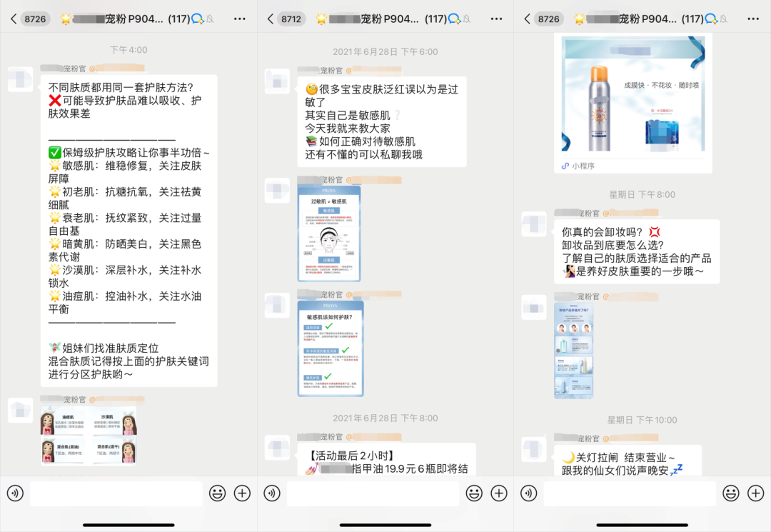Tap the avatar beside the 不同肤质 message
The width and height of the screenshot is (771, 532).
(20, 79)
